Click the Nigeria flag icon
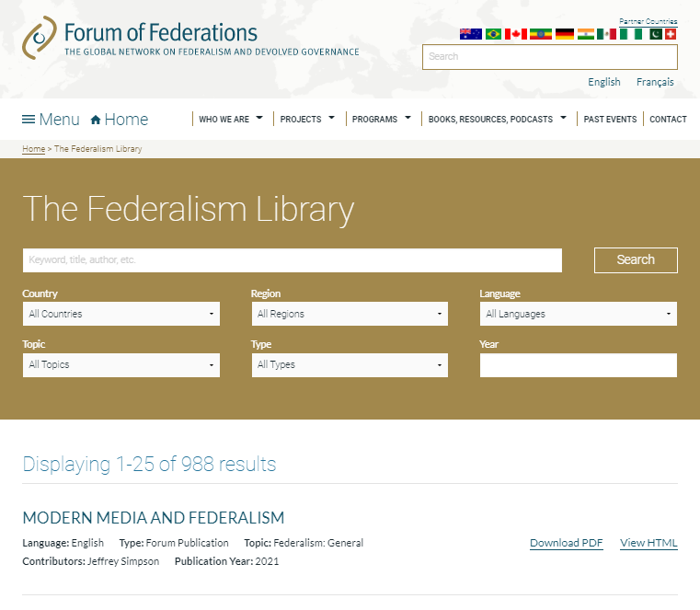Image resolution: width=700 pixels, height=610 pixels. 631,34
